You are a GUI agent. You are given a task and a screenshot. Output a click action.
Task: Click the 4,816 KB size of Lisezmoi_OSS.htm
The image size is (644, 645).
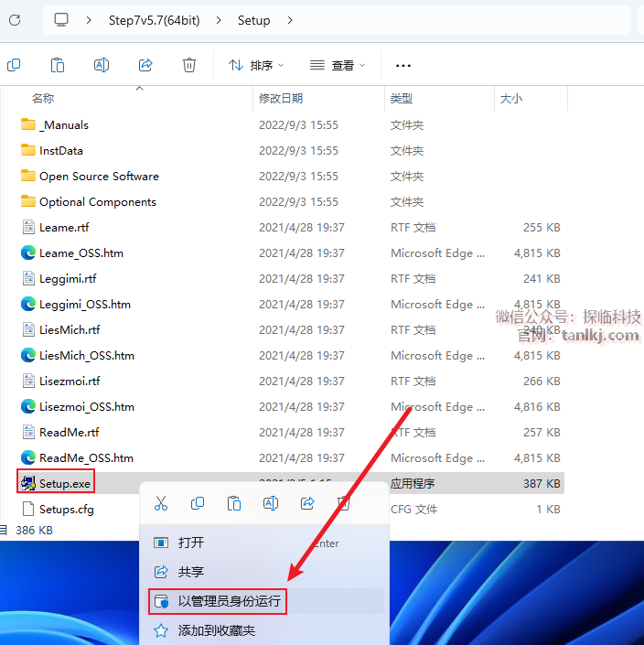click(x=537, y=406)
